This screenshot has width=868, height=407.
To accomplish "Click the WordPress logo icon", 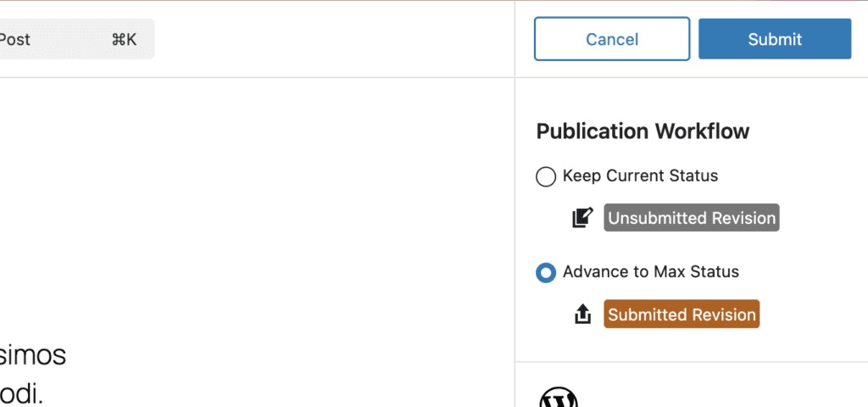I will point(558,399).
